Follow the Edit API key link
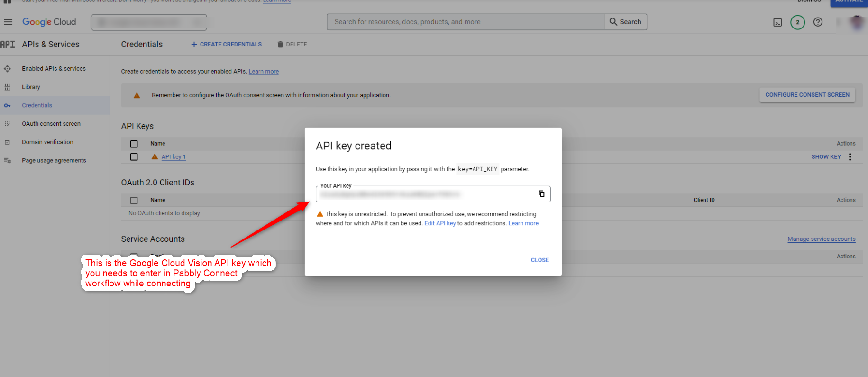The image size is (868, 377). click(440, 223)
